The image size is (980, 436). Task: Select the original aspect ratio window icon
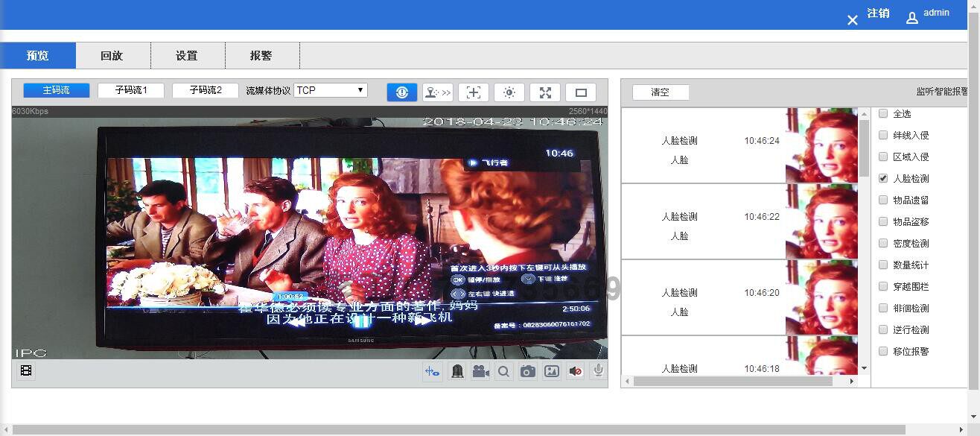(581, 92)
